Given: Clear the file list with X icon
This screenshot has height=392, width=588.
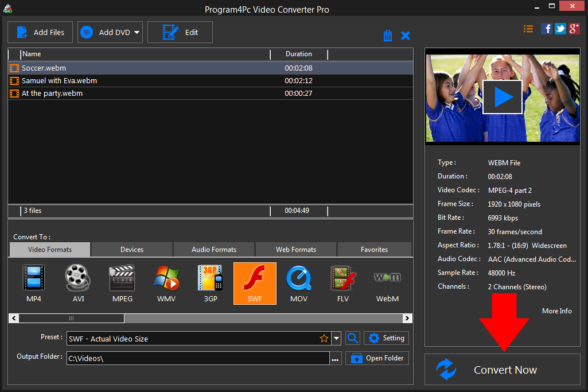Looking at the screenshot, I should [x=406, y=35].
